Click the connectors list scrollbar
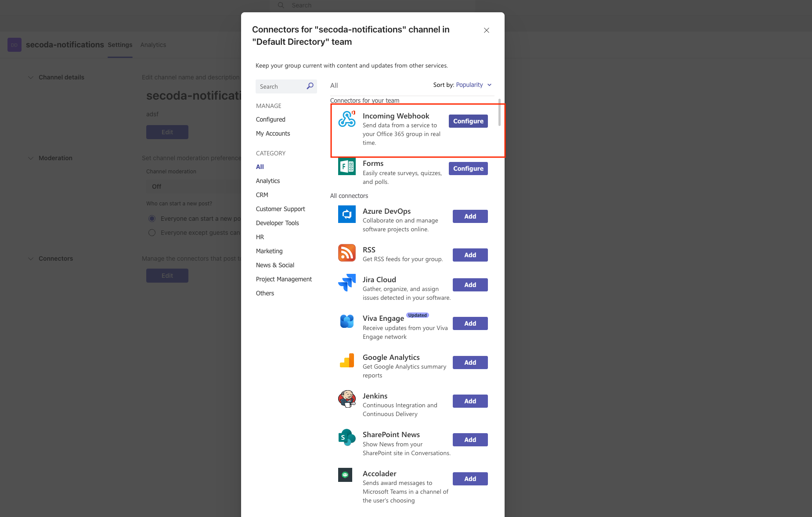The image size is (812, 517). [x=499, y=113]
